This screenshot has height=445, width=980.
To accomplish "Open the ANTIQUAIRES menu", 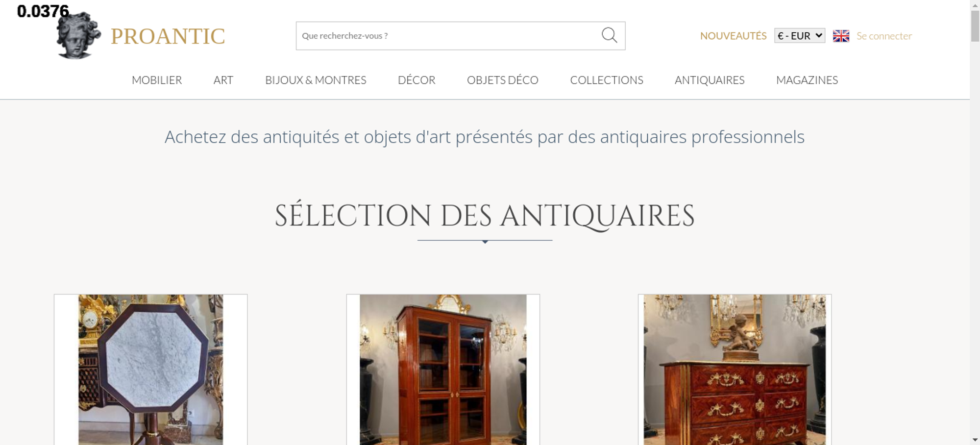I will (x=710, y=80).
